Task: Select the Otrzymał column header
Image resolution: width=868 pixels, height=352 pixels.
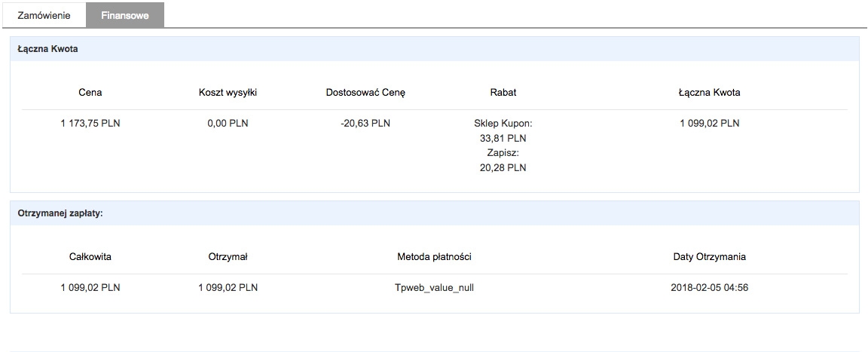Action: (228, 257)
